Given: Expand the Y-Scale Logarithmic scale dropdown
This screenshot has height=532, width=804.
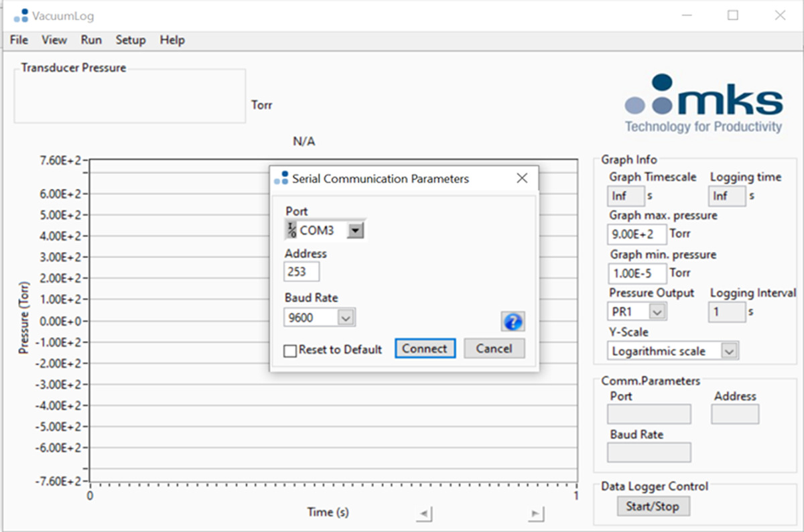Looking at the screenshot, I should [730, 350].
